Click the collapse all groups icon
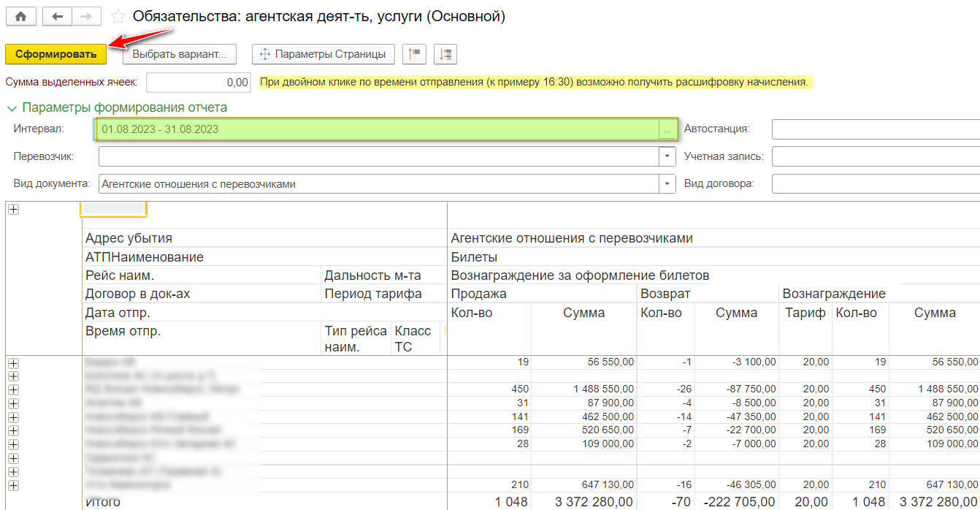 click(x=415, y=54)
